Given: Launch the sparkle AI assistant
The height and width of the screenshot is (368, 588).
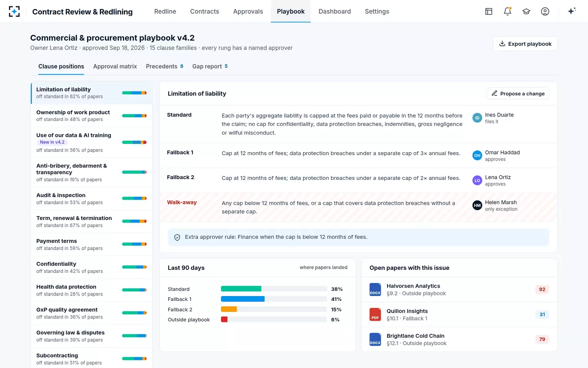Looking at the screenshot, I should 572,11.
